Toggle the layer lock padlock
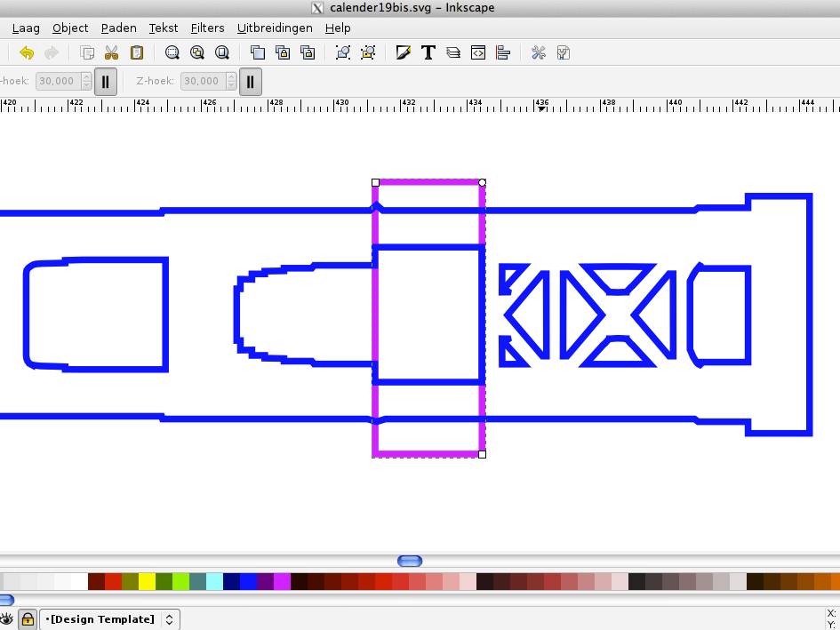840x630 pixels. tap(28, 619)
